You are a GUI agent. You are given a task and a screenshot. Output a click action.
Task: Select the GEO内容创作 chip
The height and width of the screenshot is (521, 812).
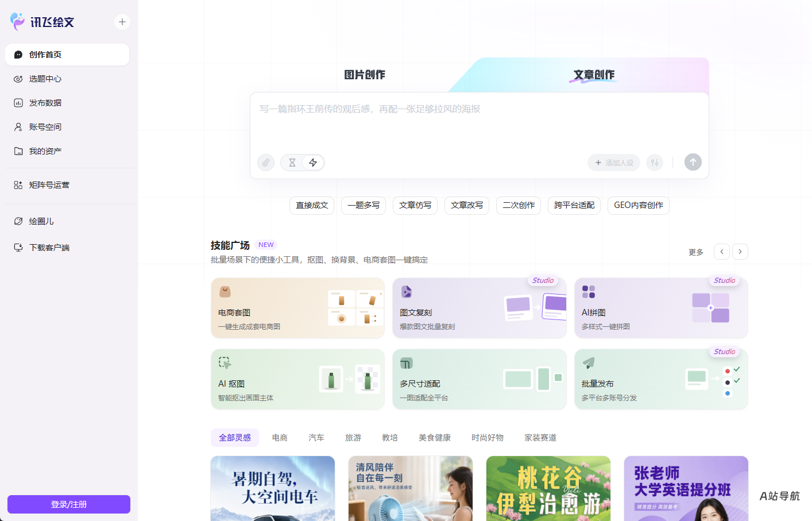pyautogui.click(x=639, y=206)
